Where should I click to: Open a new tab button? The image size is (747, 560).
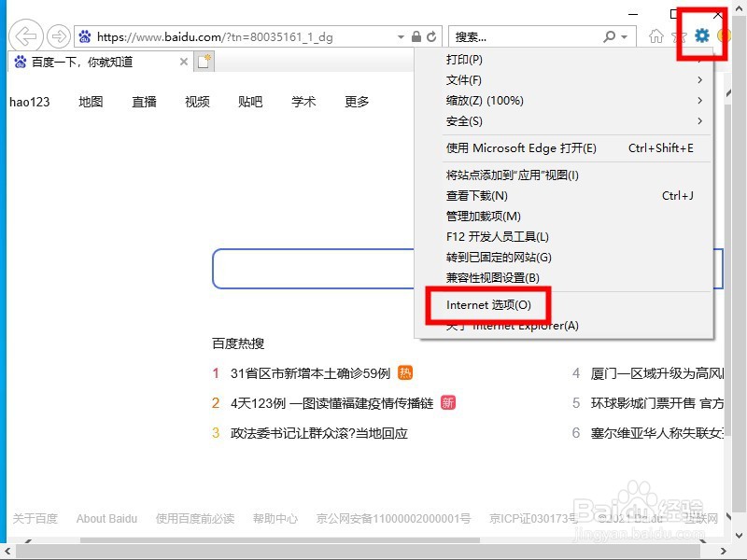tap(204, 62)
